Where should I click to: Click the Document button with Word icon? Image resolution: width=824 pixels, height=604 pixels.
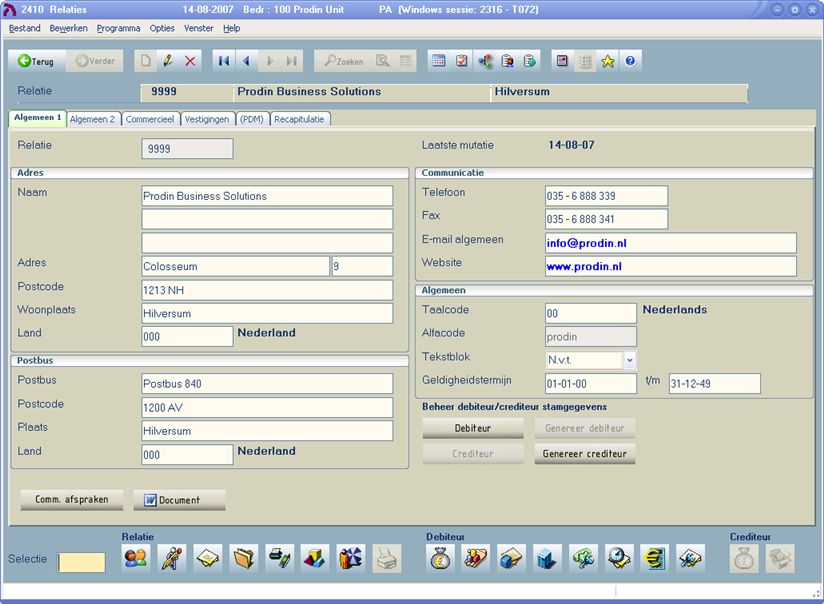(x=179, y=499)
